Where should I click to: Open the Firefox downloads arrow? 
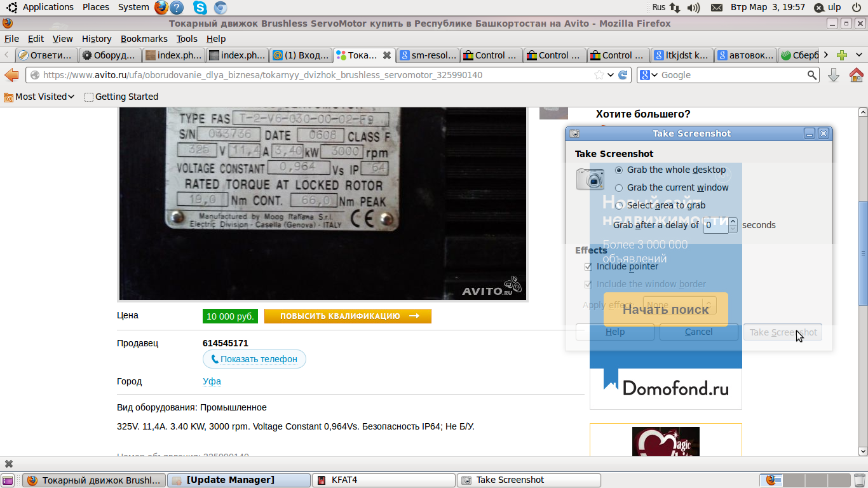pos(834,75)
